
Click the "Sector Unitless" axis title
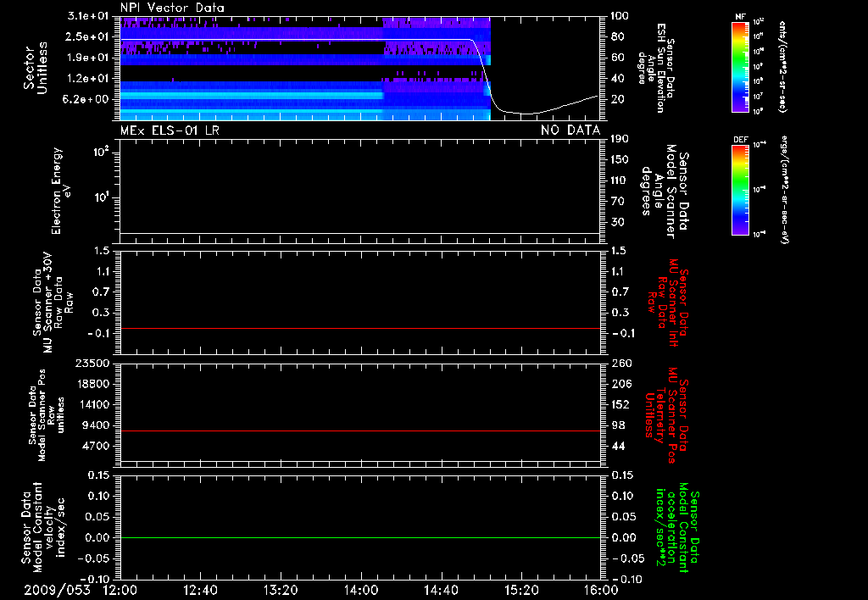(36, 68)
